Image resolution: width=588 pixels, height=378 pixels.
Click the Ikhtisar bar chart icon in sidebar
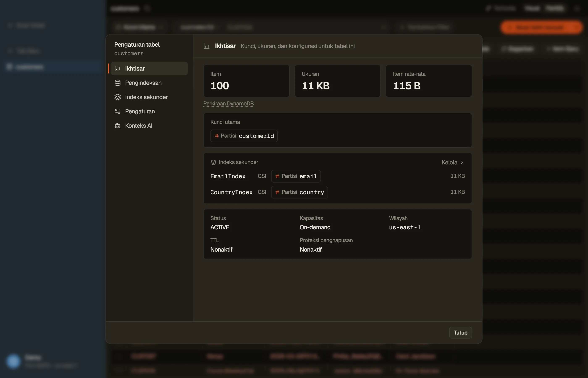click(118, 68)
